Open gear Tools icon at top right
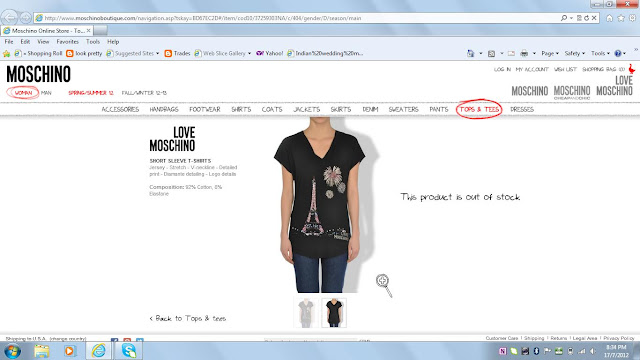This screenshot has width=640, height=360. pyautogui.click(x=632, y=18)
